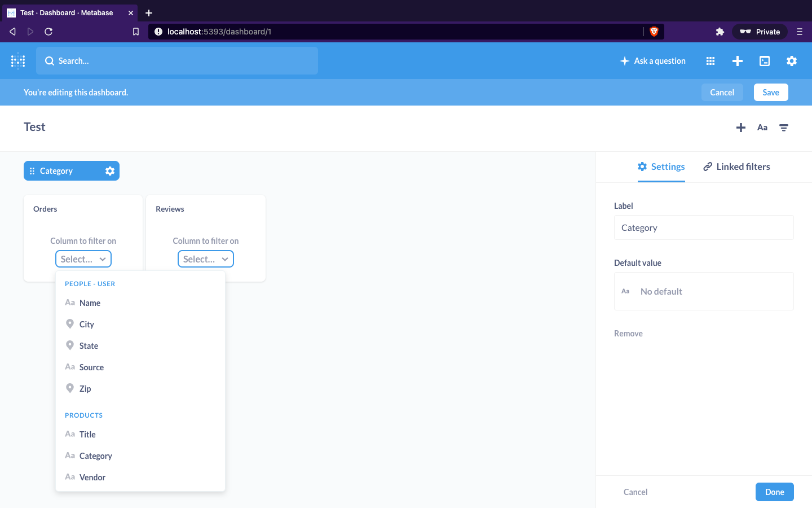This screenshot has height=508, width=812.
Task: Click the browser address bar URL
Action: tap(219, 32)
